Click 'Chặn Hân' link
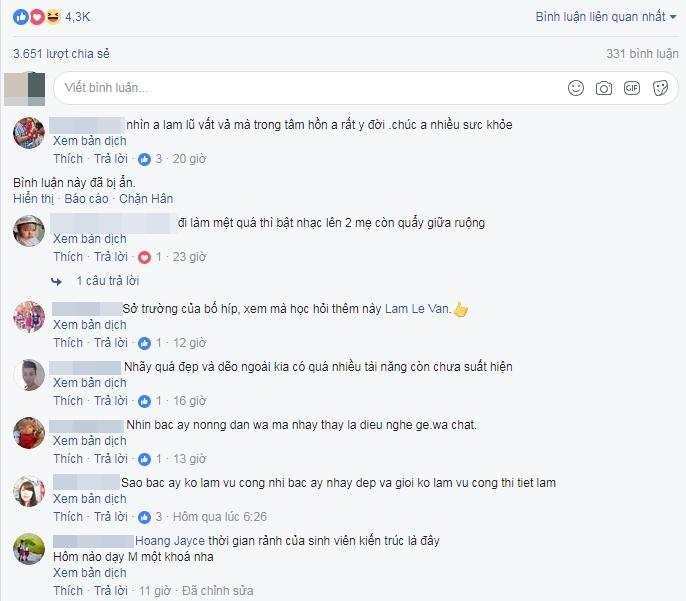This screenshot has height=601, width=686. [x=146, y=199]
